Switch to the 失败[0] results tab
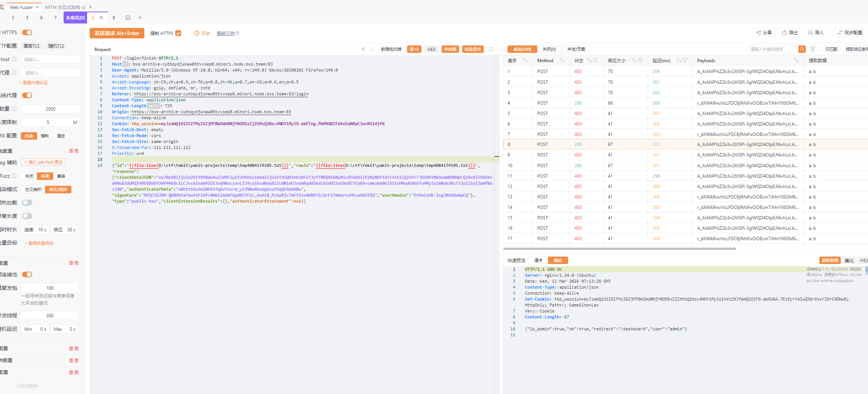The image size is (868, 394). (x=549, y=49)
